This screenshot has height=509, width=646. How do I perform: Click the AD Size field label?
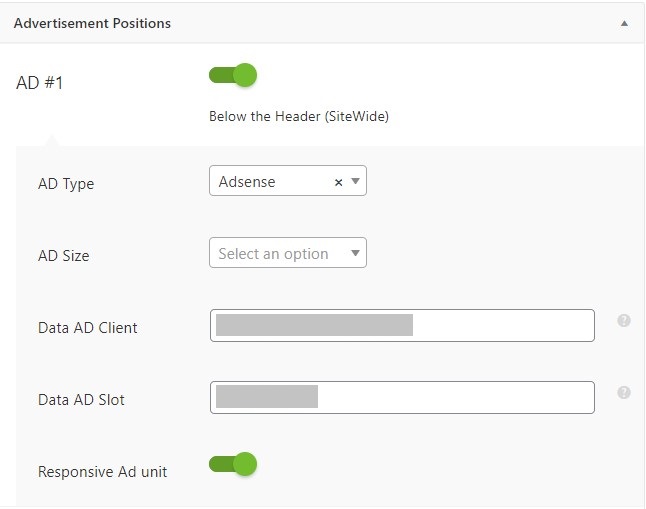pos(63,256)
